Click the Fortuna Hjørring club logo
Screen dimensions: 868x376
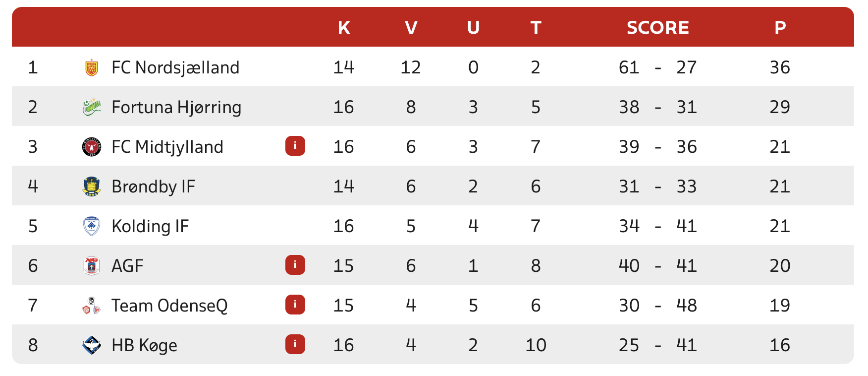pos(92,107)
